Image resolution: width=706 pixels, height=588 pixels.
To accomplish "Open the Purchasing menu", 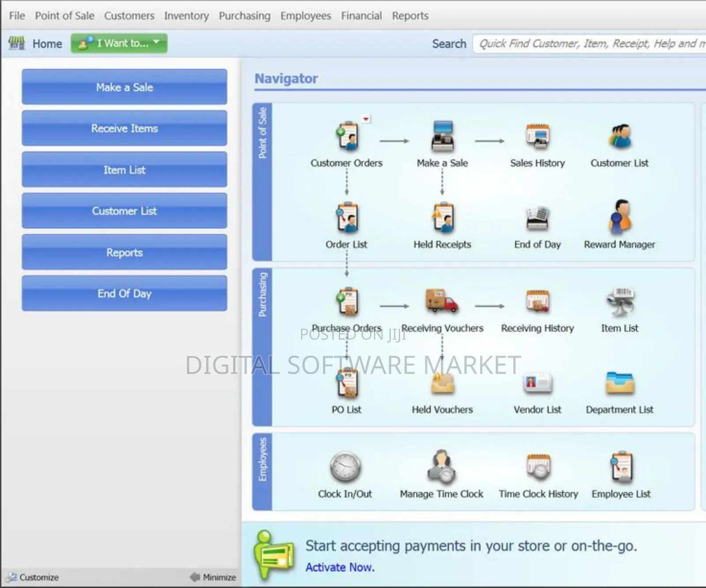I will (x=244, y=15).
